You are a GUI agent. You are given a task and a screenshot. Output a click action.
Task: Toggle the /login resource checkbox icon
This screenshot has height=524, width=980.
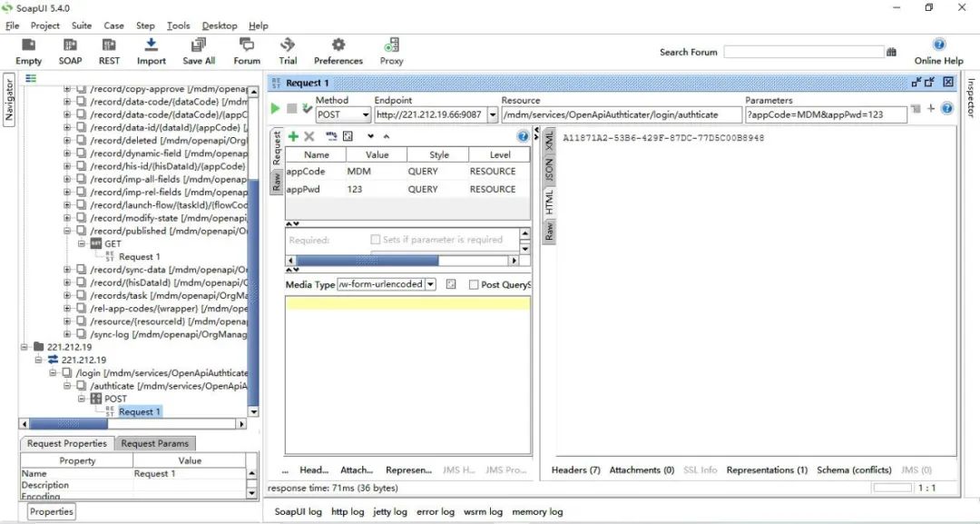point(67,372)
